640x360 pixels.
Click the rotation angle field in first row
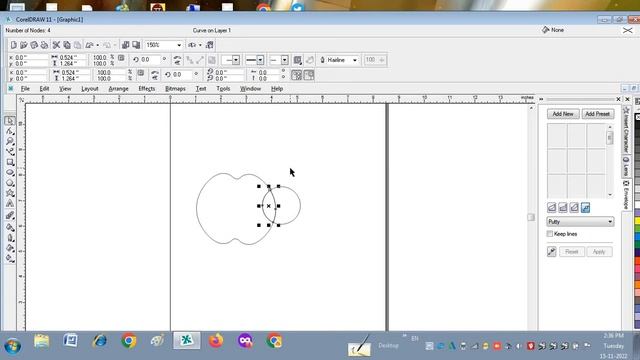tap(151, 60)
